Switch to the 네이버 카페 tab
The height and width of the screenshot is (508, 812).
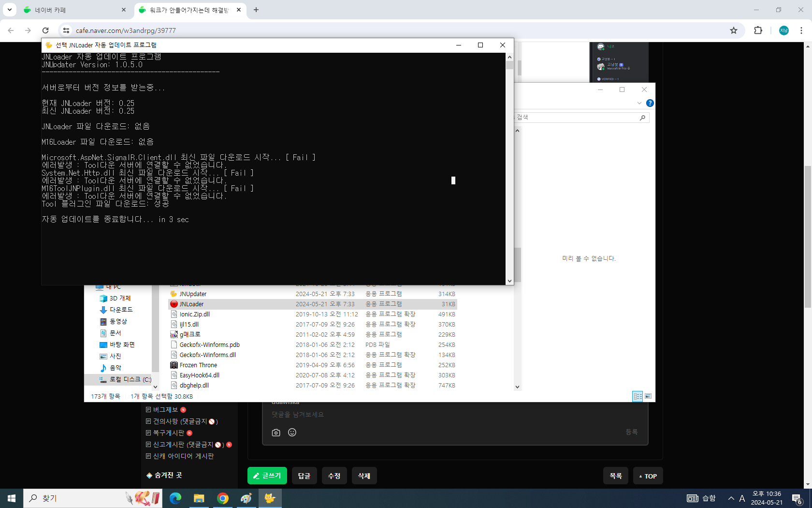(72, 10)
